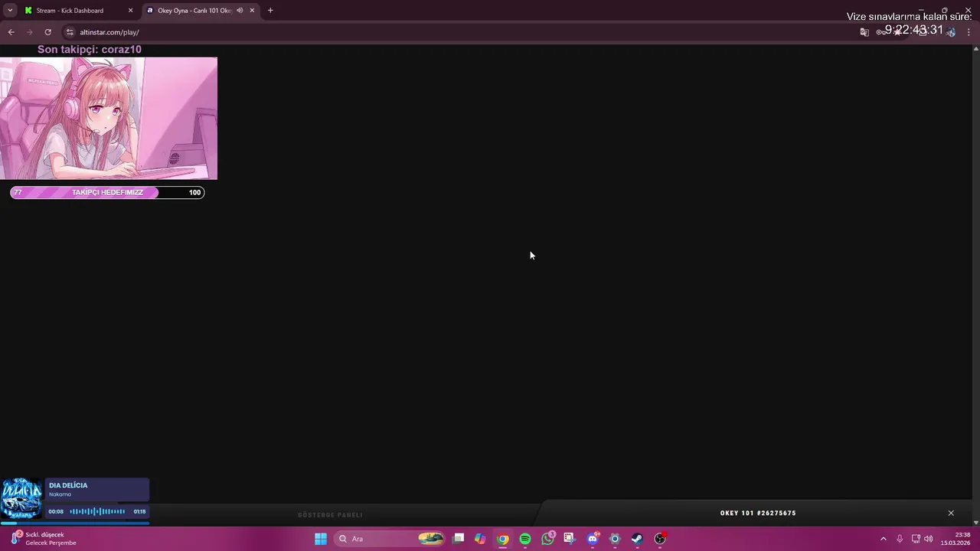Click the music waveform progress bar
980x551 pixels.
97,511
